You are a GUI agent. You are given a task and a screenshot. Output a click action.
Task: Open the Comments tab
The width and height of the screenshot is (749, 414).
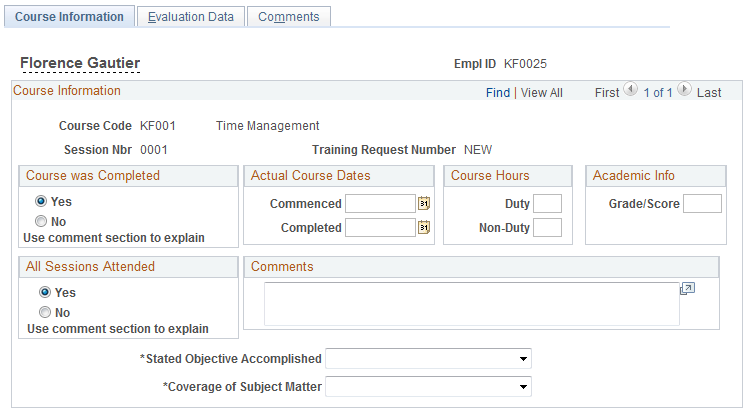click(x=288, y=17)
